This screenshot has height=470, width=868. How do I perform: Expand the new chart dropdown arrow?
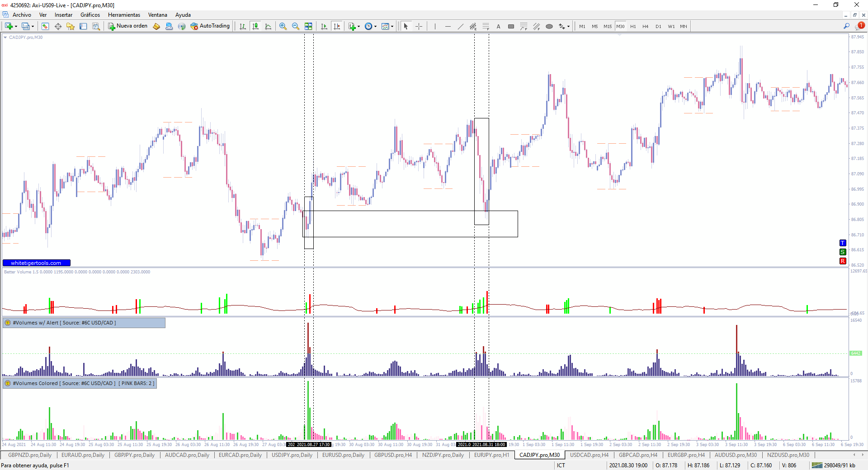pos(16,26)
